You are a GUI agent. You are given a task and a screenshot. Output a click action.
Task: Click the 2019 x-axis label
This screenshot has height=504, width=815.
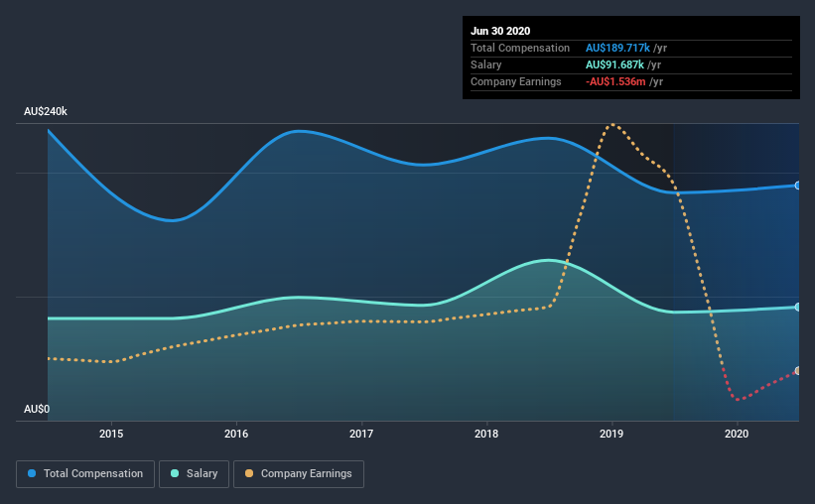(x=611, y=434)
